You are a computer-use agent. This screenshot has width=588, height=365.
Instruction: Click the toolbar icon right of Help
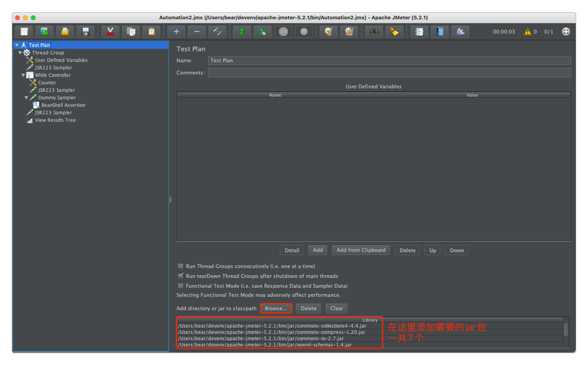(461, 32)
